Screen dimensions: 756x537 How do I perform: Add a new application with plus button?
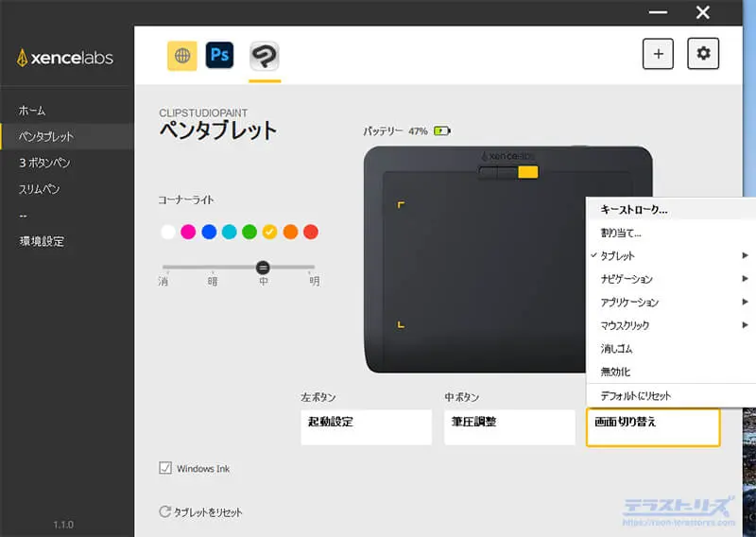tap(658, 54)
